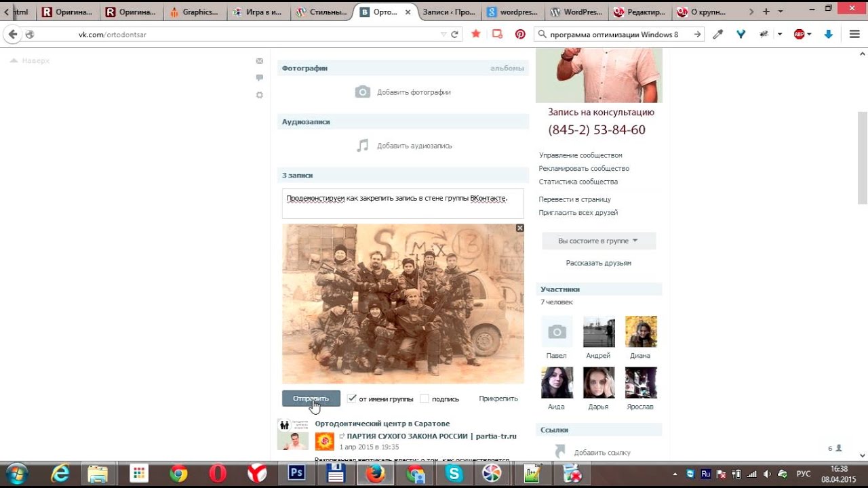Click the volume icon in system tray
868x488 pixels.
click(767, 474)
